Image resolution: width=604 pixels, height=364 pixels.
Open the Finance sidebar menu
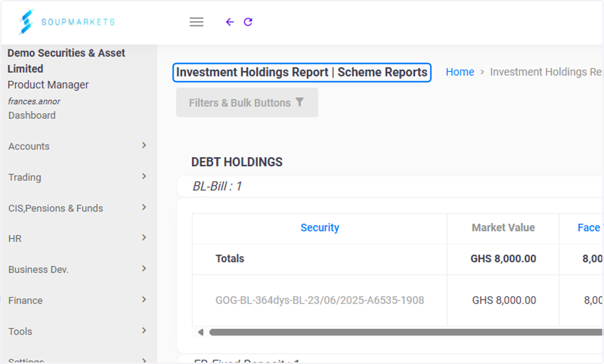click(78, 301)
